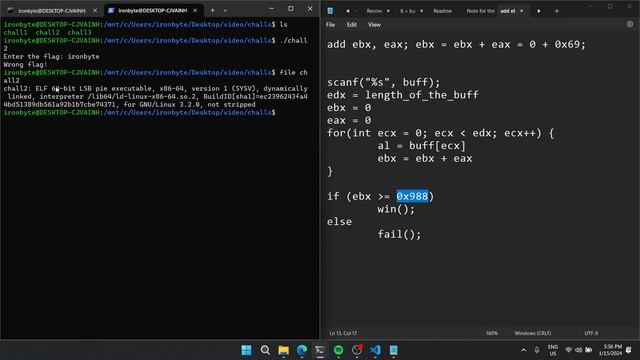Click 'Ln 13, Col 17' in status bar
This screenshot has width=640, height=360.
[x=343, y=333]
